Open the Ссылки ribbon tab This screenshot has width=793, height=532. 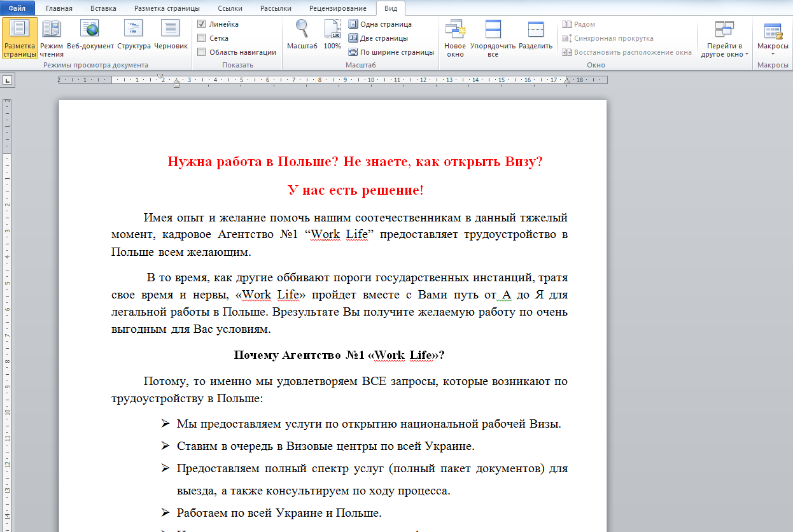(230, 8)
